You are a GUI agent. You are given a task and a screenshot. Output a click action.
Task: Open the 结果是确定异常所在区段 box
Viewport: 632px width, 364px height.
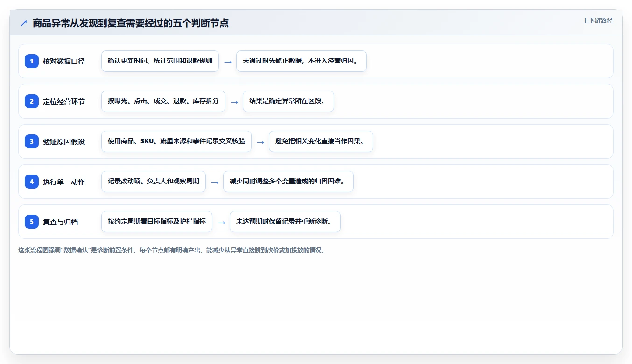(288, 101)
